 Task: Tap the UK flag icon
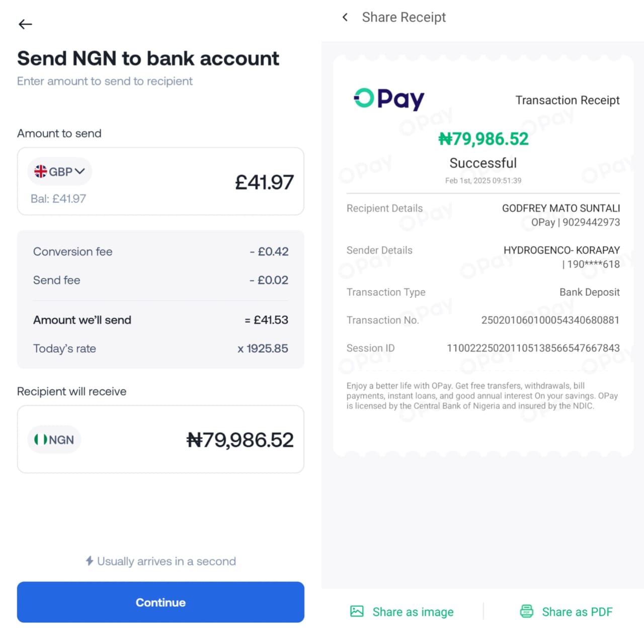coord(40,172)
